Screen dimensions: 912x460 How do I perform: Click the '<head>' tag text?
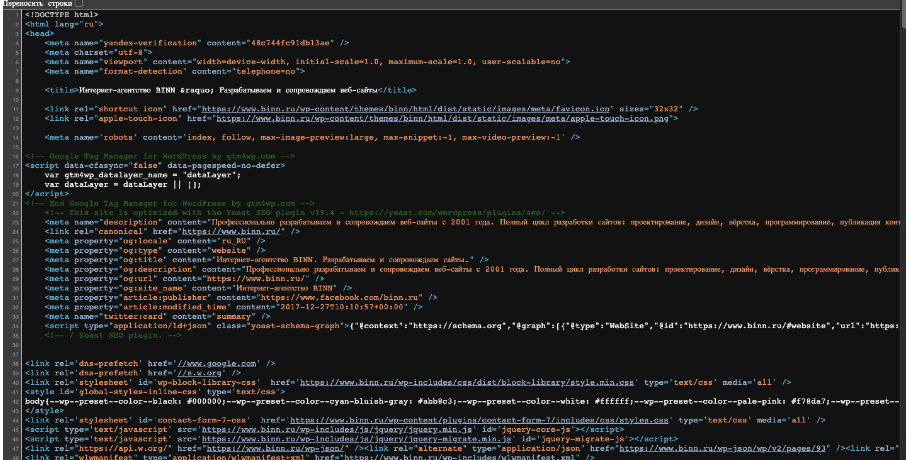(x=40, y=33)
